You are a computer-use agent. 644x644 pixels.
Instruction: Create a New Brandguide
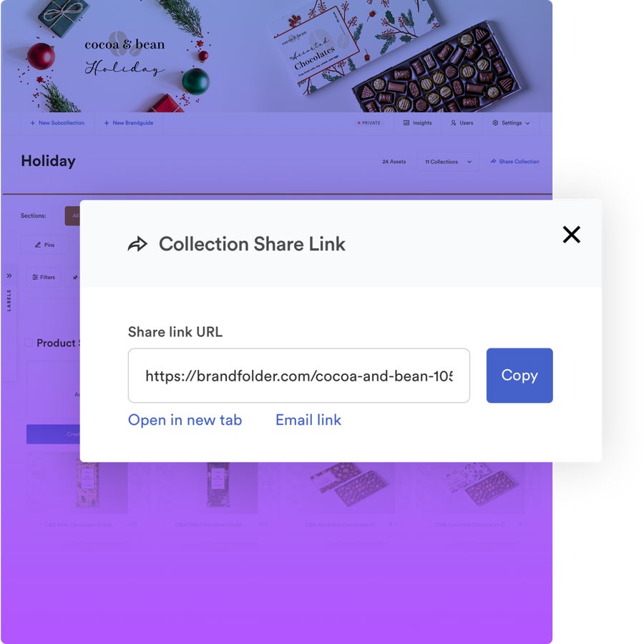click(x=129, y=123)
